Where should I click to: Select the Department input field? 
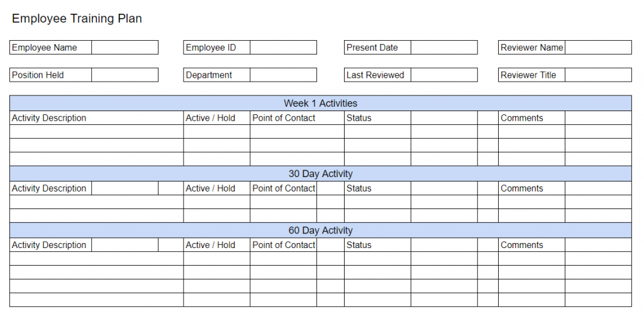pyautogui.click(x=283, y=75)
